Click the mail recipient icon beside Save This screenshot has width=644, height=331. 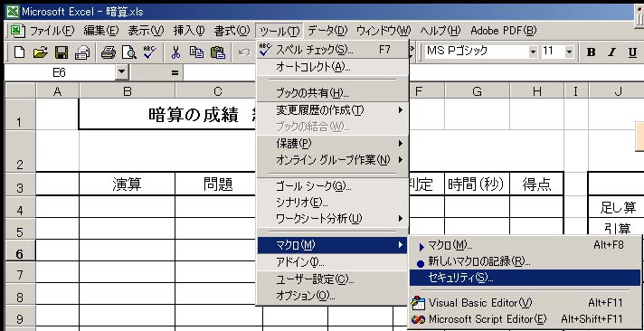[82, 52]
